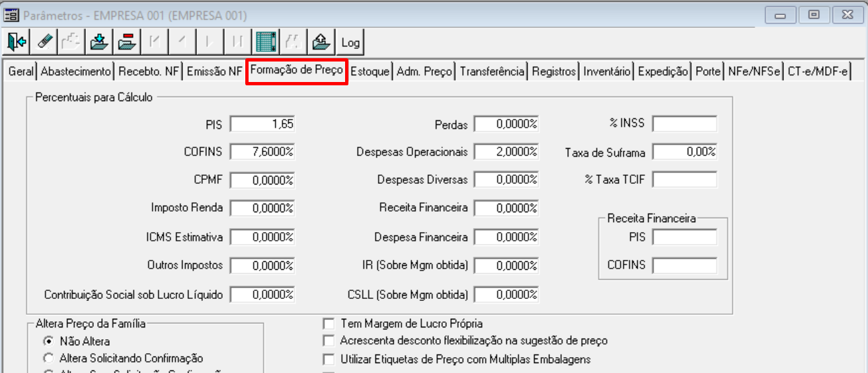Click the ICMS Estimativa field
The width and height of the screenshot is (868, 373).
262,237
